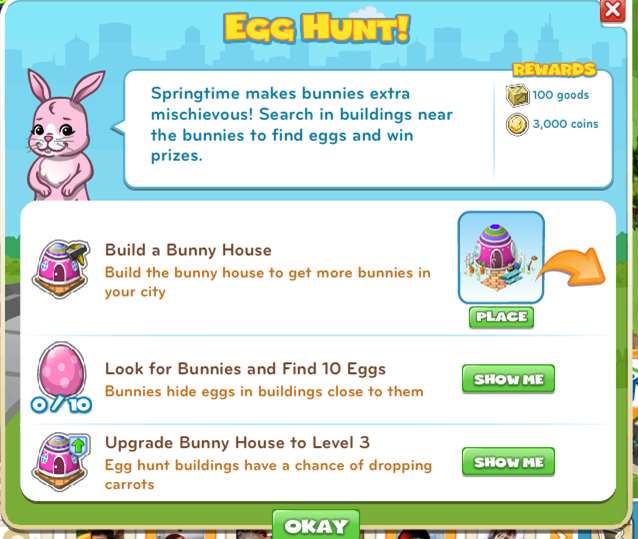Click the bunny's speech bubble text

302,124
